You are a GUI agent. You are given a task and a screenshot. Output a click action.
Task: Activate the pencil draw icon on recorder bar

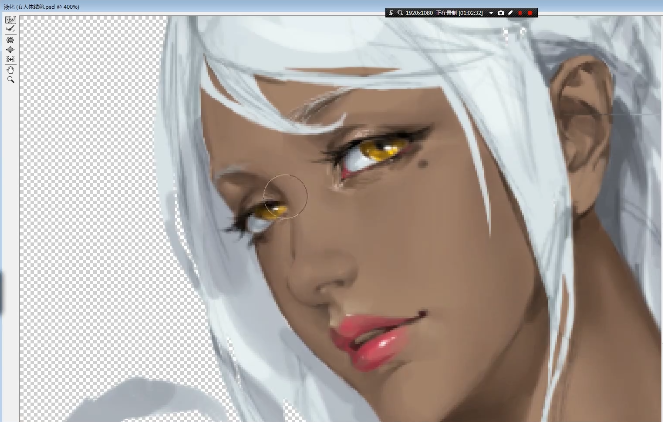point(510,13)
